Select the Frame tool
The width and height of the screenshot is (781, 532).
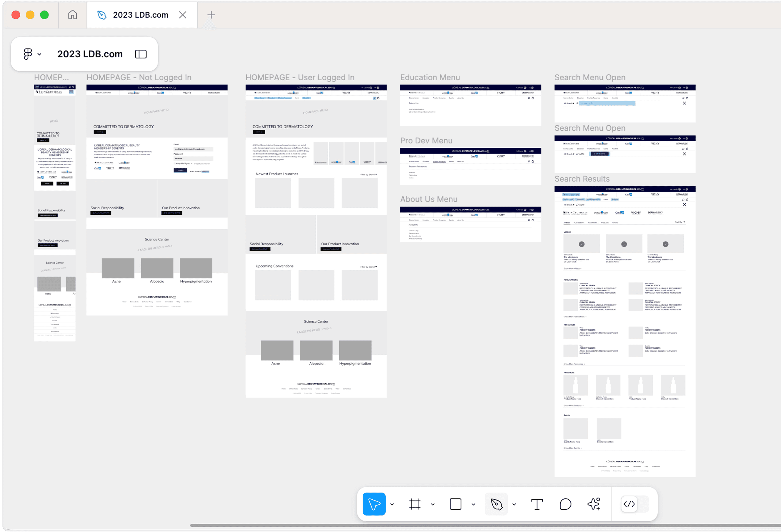(x=415, y=504)
